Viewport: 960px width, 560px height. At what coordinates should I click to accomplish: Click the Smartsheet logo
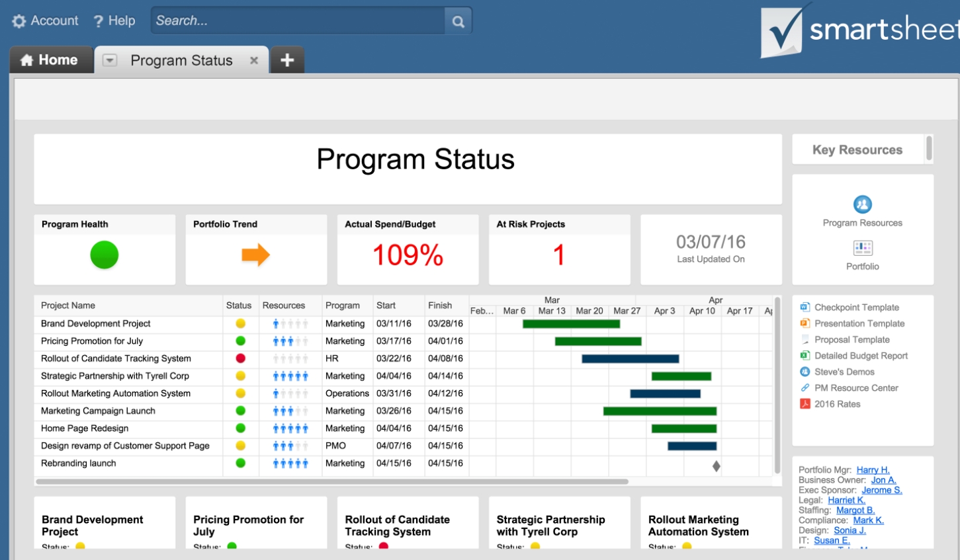click(860, 30)
